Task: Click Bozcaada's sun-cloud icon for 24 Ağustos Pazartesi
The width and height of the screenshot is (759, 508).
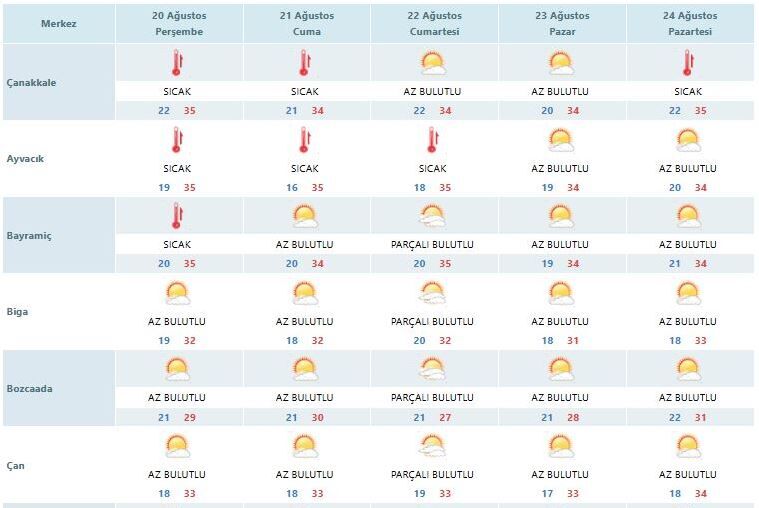Action: [688, 369]
